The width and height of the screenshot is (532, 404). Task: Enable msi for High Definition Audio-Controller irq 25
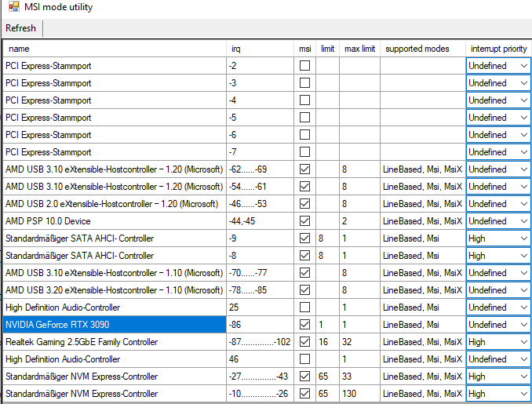point(304,308)
